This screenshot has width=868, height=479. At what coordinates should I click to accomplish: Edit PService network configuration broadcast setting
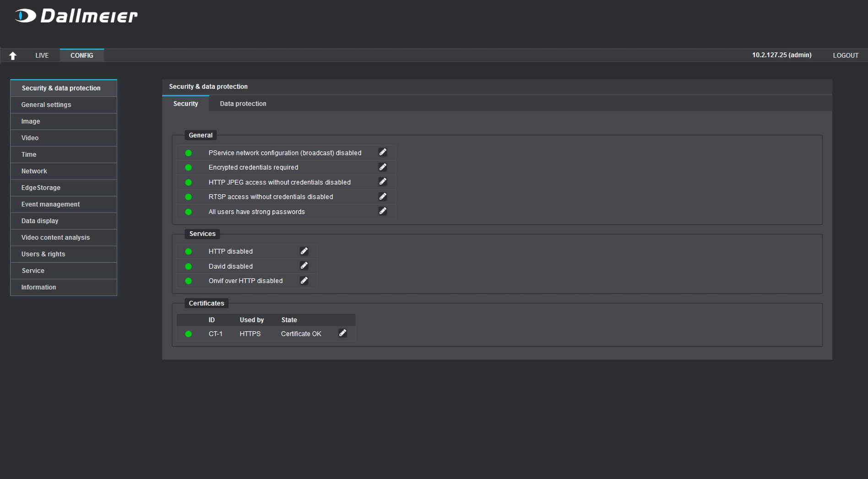[x=383, y=152]
